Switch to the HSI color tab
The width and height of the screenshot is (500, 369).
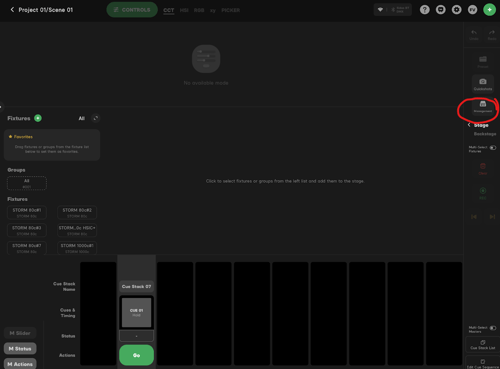pos(184,10)
